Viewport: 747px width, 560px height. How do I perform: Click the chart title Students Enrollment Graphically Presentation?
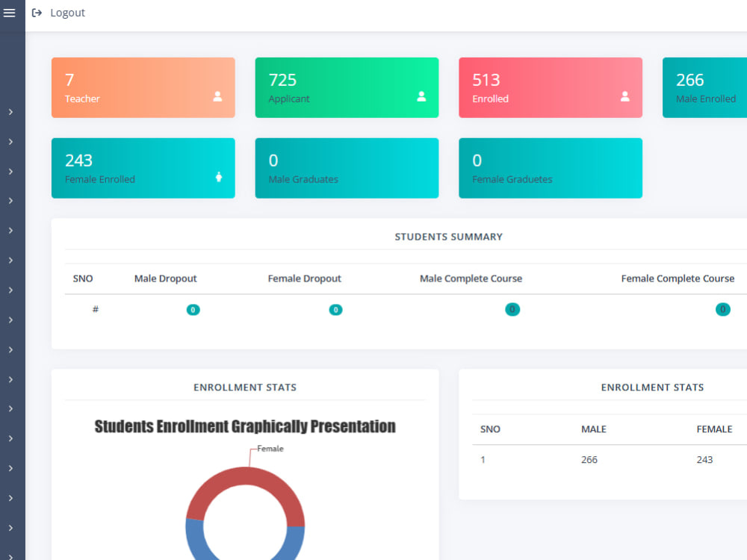(245, 426)
